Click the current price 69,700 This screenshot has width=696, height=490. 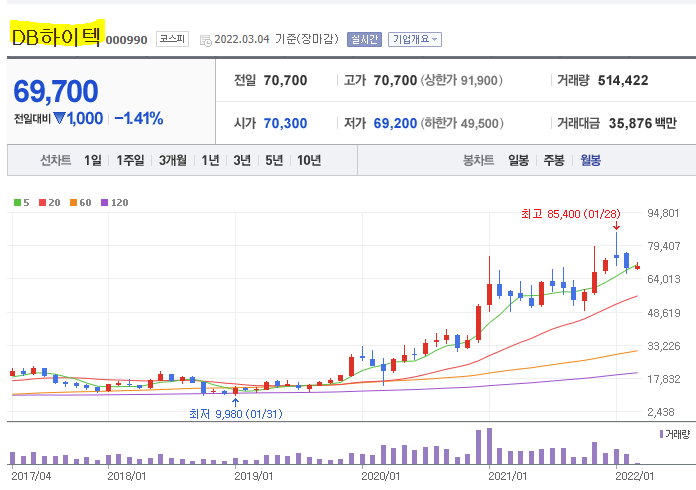click(56, 91)
